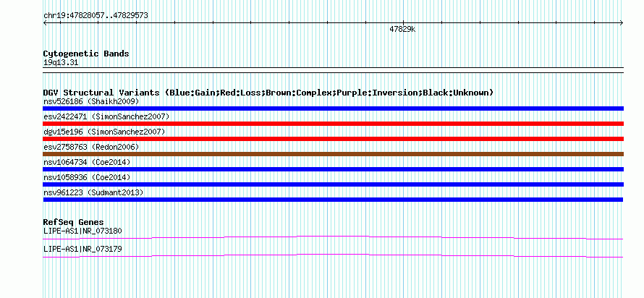Click the black 19q13.31 cytogenetic band line
Viewport: 644px width, 298px height.
pos(333,70)
